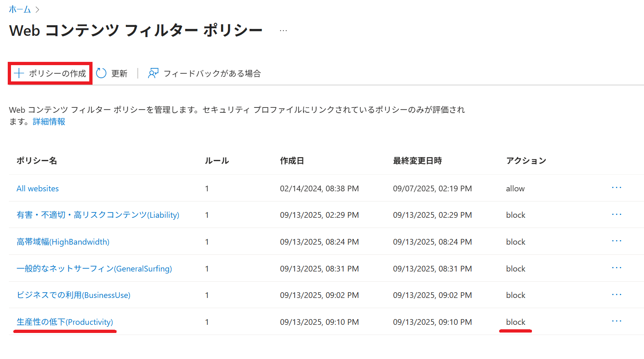This screenshot has height=359, width=644.
Task: Click the plus icon for ポリシーの作成
Action: 19,73
